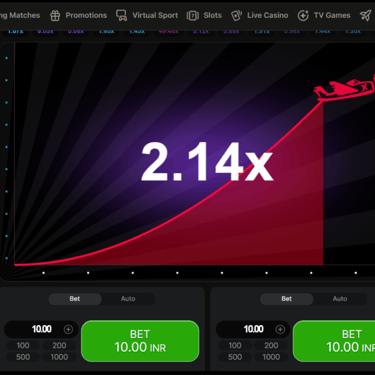The height and width of the screenshot is (375, 375).
Task: Click the 10.00 amount field in the second panel
Action: coord(253,329)
